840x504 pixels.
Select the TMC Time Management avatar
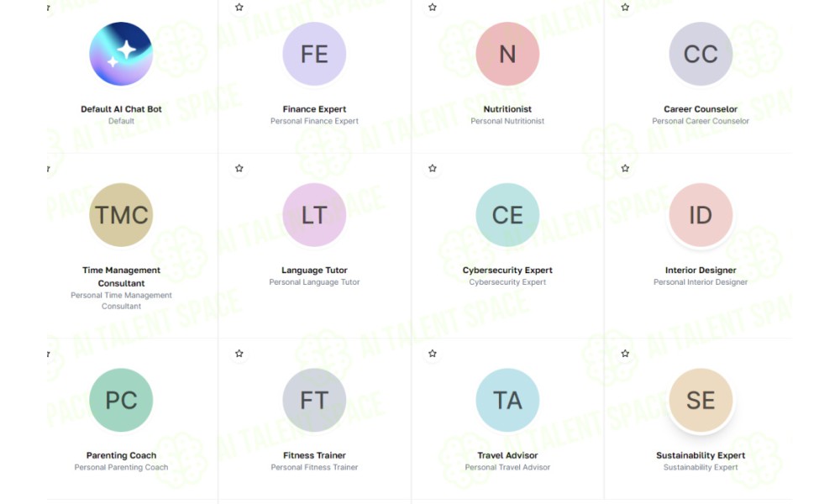(x=121, y=215)
